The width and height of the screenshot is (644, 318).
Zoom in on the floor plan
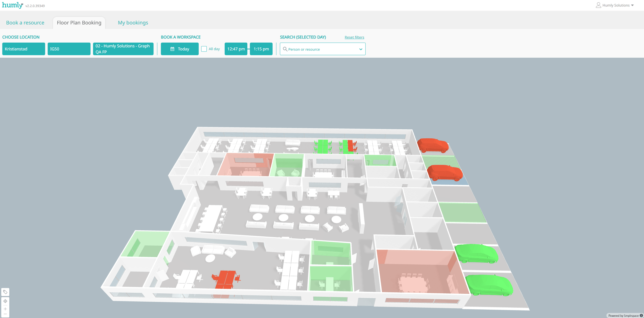coord(5,309)
